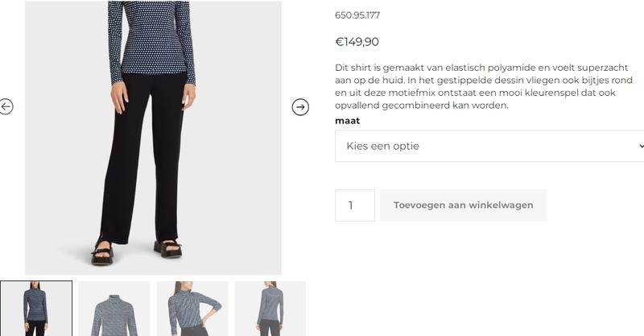Click the large main product image
This screenshot has height=336, width=644.
(x=153, y=137)
